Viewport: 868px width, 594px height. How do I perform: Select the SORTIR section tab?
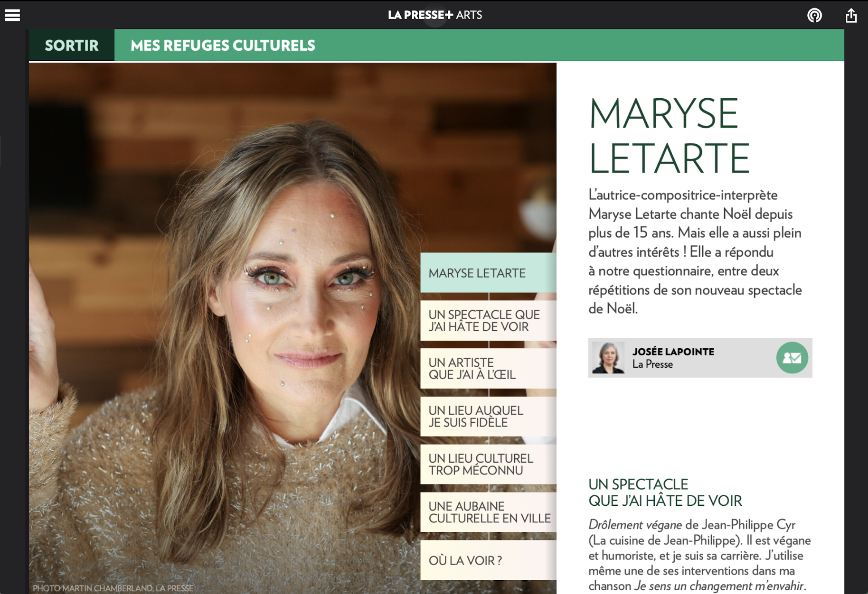point(72,45)
